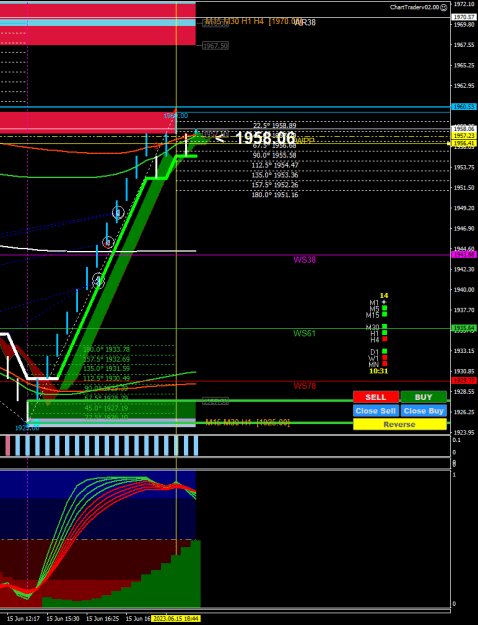Click the 180.0° 1951.16 angle level

pos(275,195)
